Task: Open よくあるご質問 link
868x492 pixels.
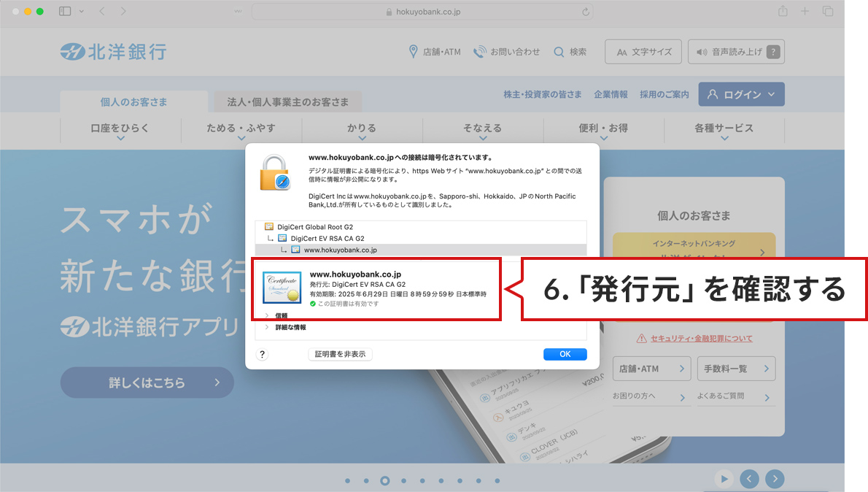Action: click(x=735, y=396)
